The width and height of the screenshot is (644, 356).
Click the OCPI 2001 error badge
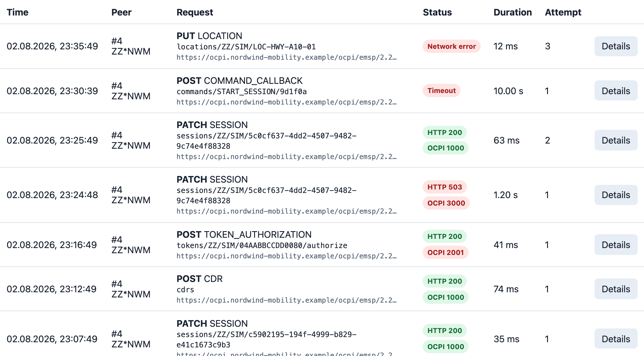coord(445,252)
